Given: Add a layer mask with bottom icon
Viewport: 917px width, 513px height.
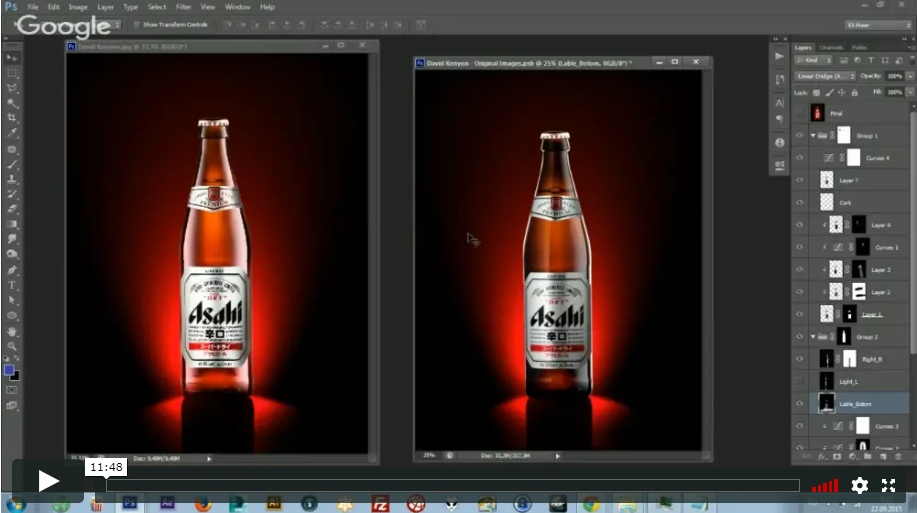Looking at the screenshot, I should [x=837, y=456].
